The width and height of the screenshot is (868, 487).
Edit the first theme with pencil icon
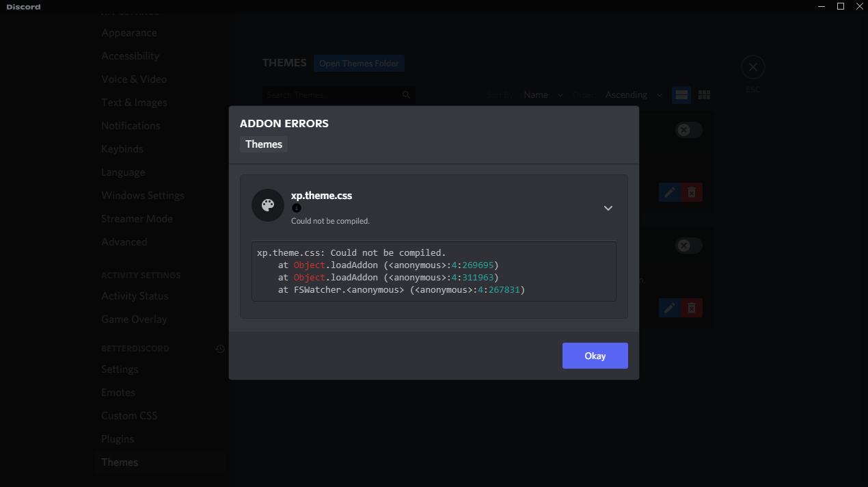[670, 193]
